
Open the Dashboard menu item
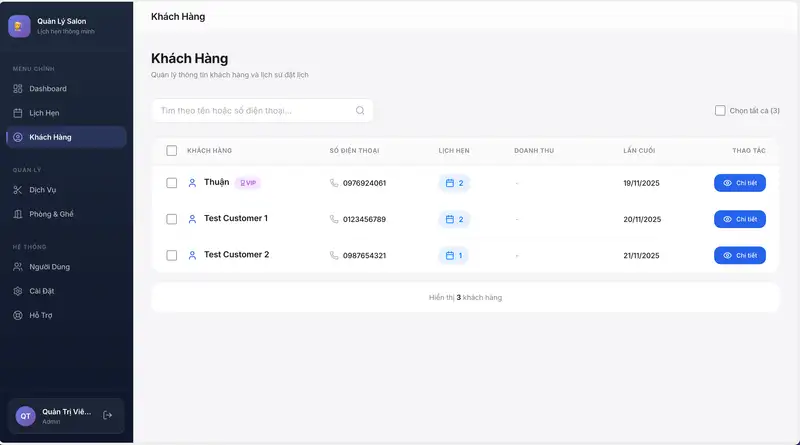click(47, 89)
